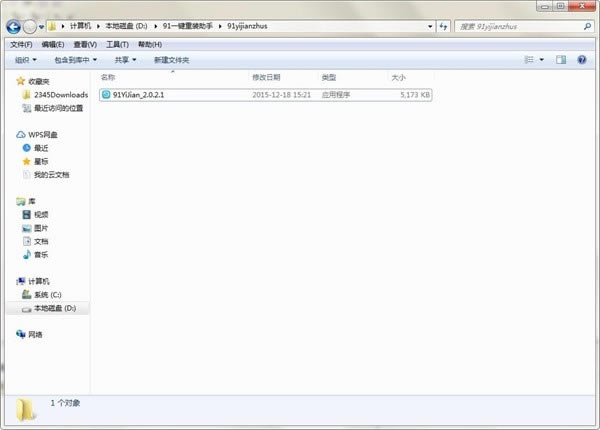
Task: Click the 图片 library picture icon
Action: tap(26, 228)
